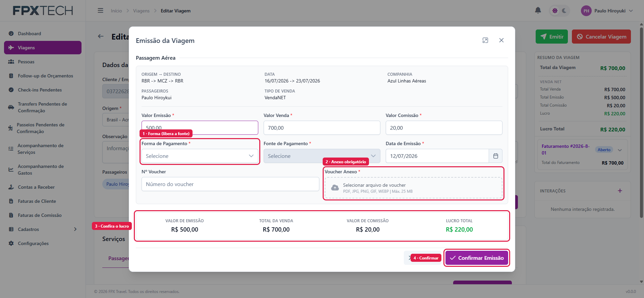Open Transfers Pendentes de Confirmação
This screenshot has height=298, width=644.
[43, 107]
